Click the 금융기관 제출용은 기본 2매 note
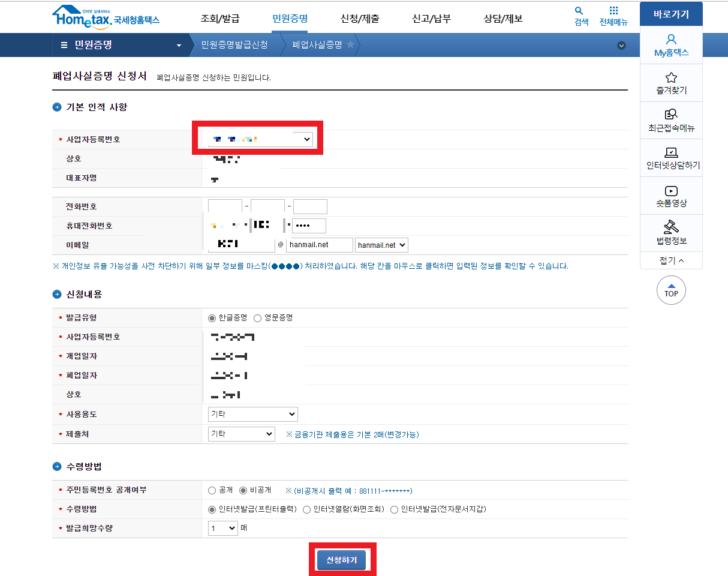 coord(352,434)
